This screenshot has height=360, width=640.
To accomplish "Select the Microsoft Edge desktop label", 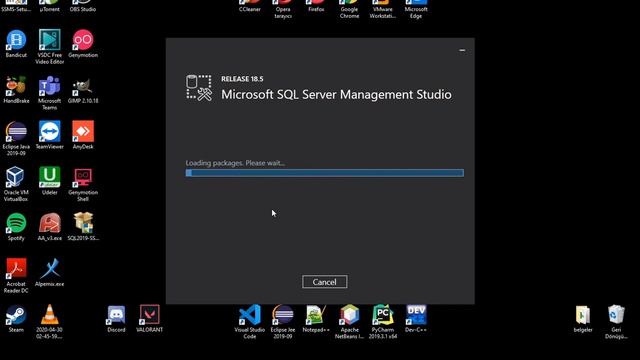I will click(x=416, y=12).
